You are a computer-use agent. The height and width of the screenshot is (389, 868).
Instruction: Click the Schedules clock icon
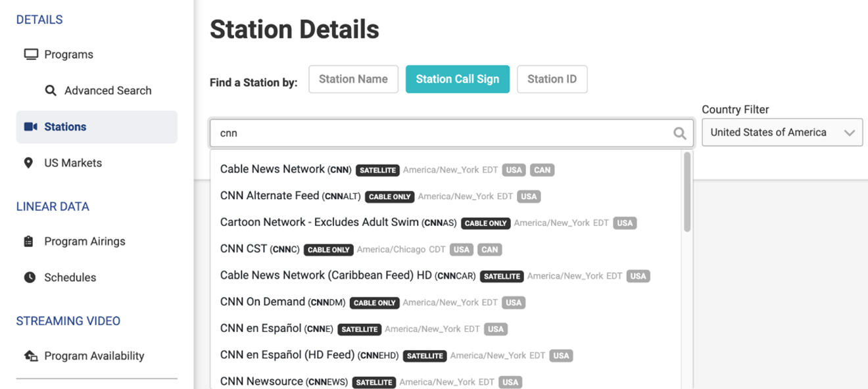(30, 277)
